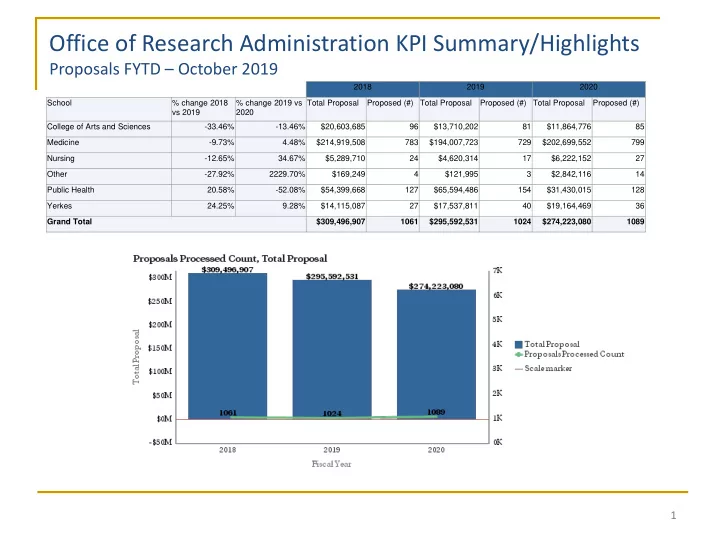This screenshot has width=720, height=540.
Task: Select the 'School' column header
Action: (x=108, y=109)
